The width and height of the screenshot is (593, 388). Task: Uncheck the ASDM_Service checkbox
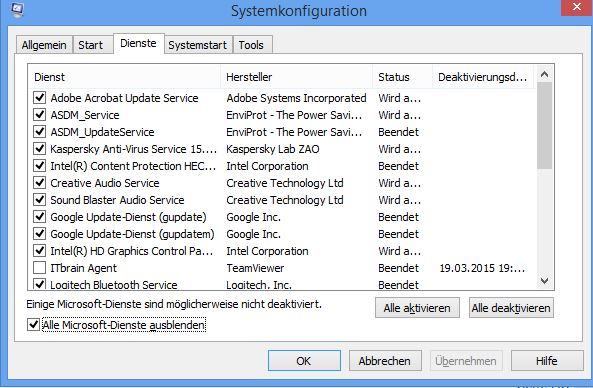point(39,114)
